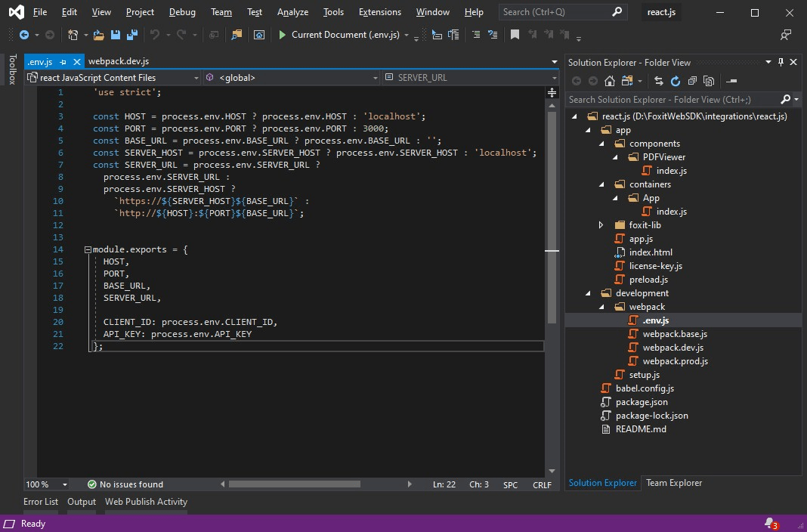
Task: Open the Team Explorer tab
Action: tap(674, 483)
